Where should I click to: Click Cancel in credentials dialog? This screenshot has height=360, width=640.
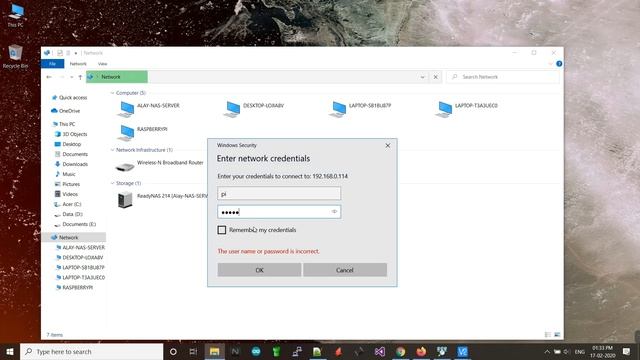click(x=345, y=270)
